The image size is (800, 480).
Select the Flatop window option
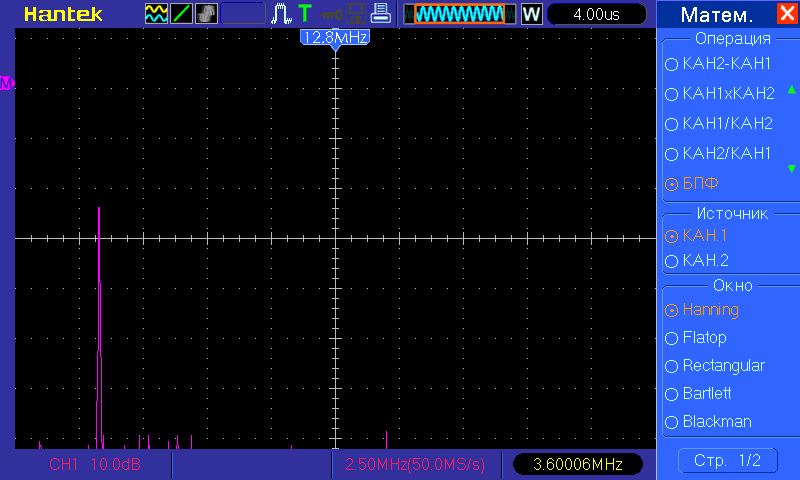(704, 338)
